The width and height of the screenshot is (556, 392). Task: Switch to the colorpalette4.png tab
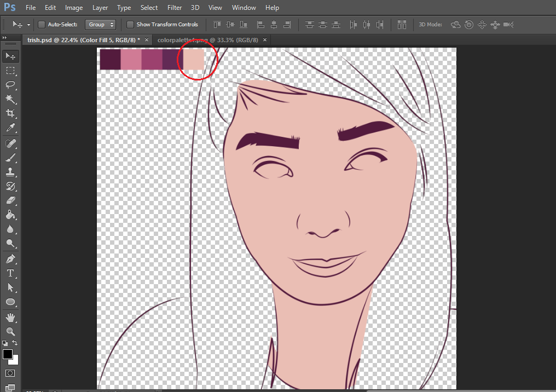click(x=207, y=40)
